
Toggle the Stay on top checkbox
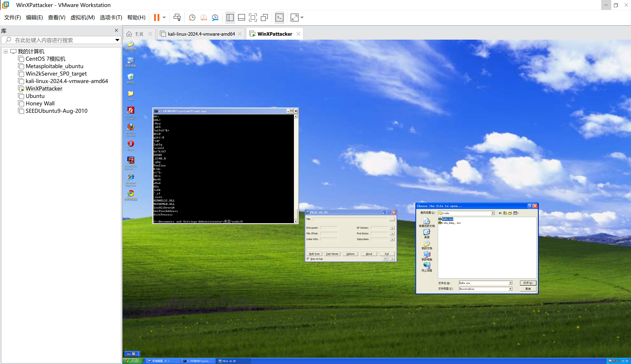308,259
